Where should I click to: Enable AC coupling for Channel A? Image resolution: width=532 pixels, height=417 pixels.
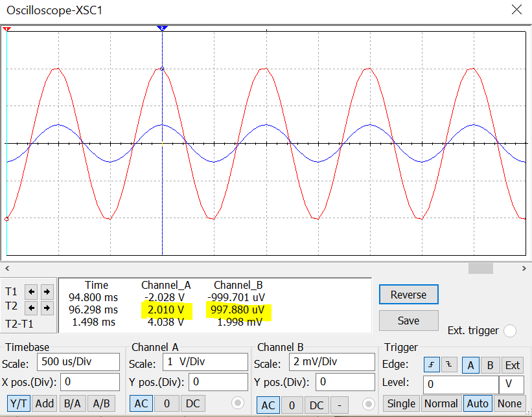141,403
